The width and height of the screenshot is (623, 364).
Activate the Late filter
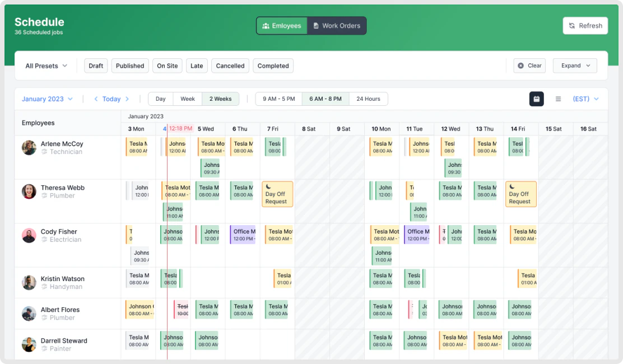coord(197,66)
